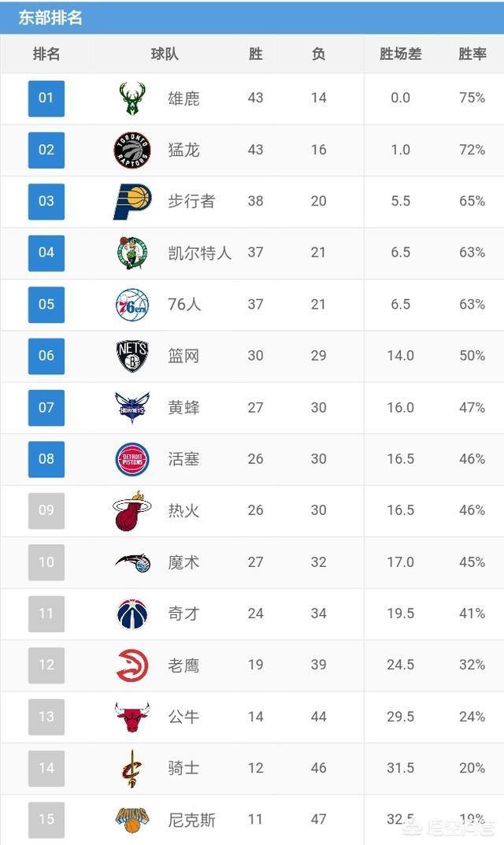
Task: Click the blue rank 01 badge
Action: point(46,98)
